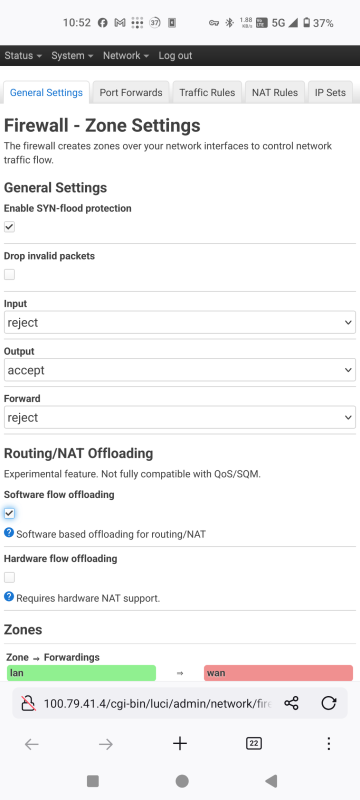Click help icon beside Requires hardware NAT
The height and width of the screenshot is (800, 360).
click(9, 596)
